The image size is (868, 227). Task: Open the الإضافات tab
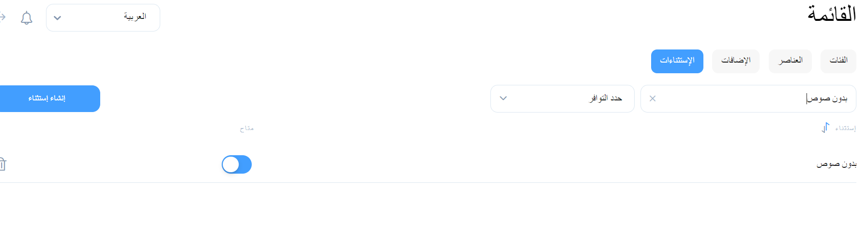point(735,61)
